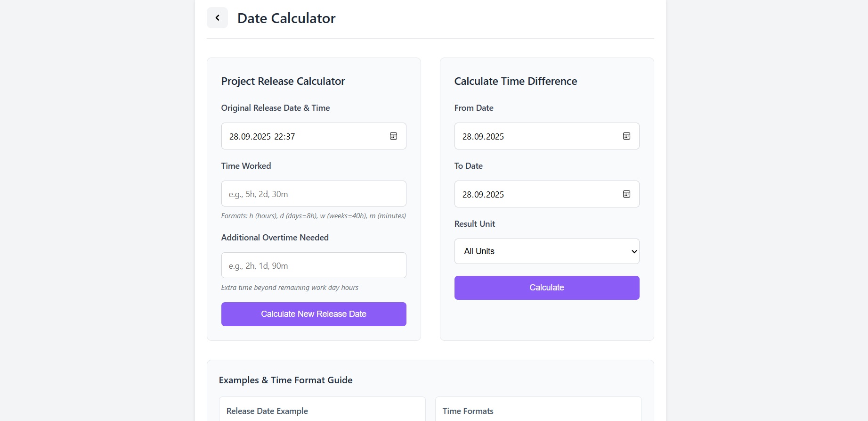
Task: Click the To Date 28.09.2025 value
Action: [x=483, y=195]
